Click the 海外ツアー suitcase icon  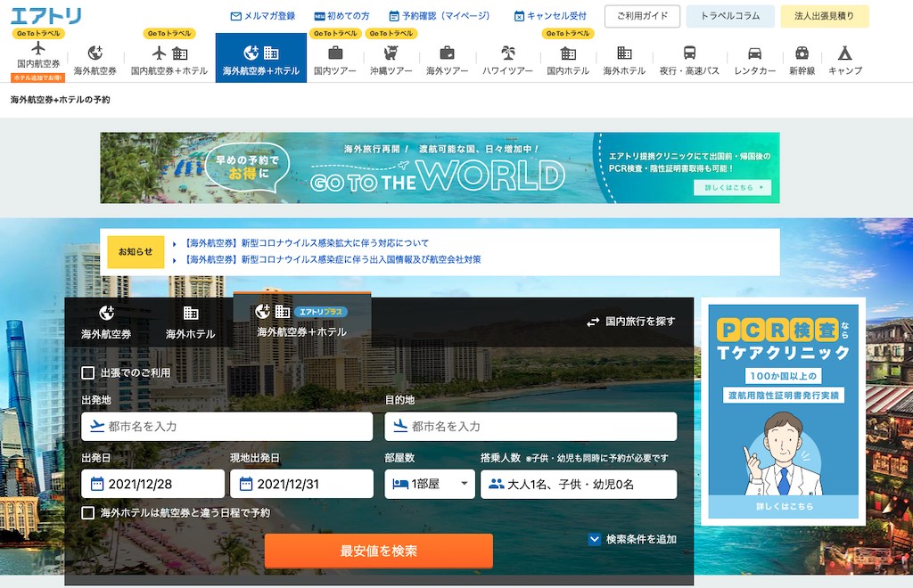448,53
